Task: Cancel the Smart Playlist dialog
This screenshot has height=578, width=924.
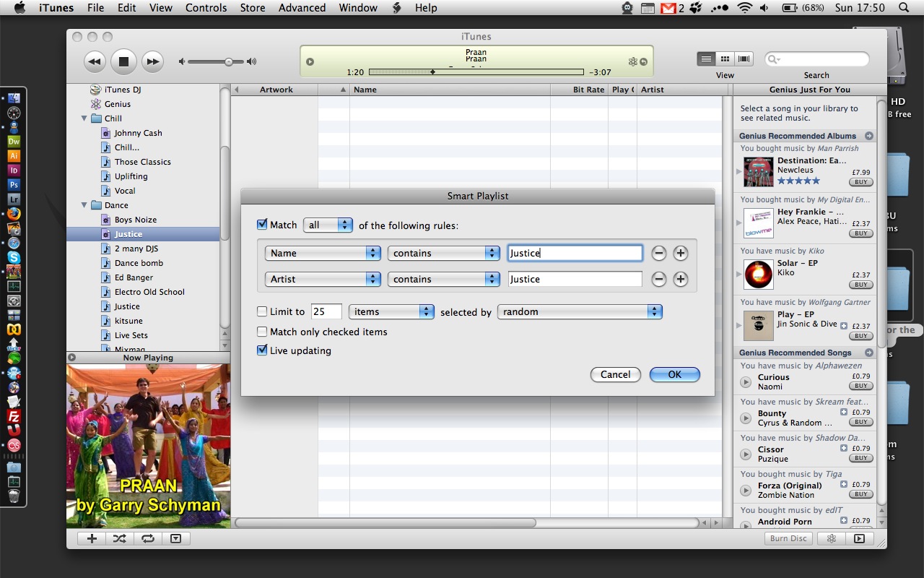Action: 615,374
